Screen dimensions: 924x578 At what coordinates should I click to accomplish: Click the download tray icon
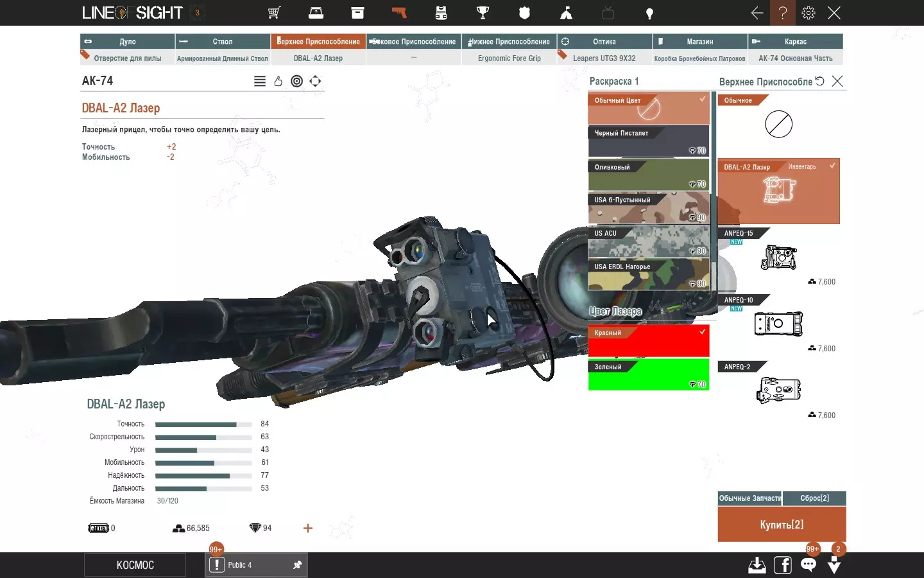[x=757, y=565]
